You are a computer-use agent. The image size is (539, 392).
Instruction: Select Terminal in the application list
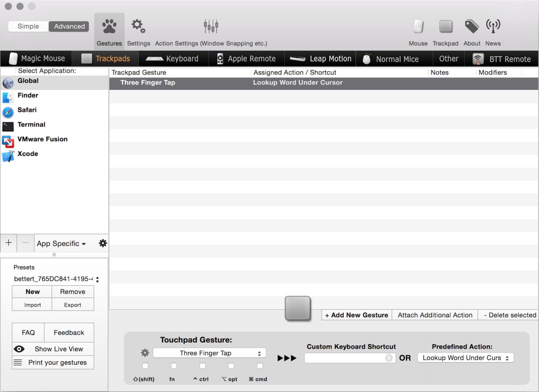click(54, 126)
